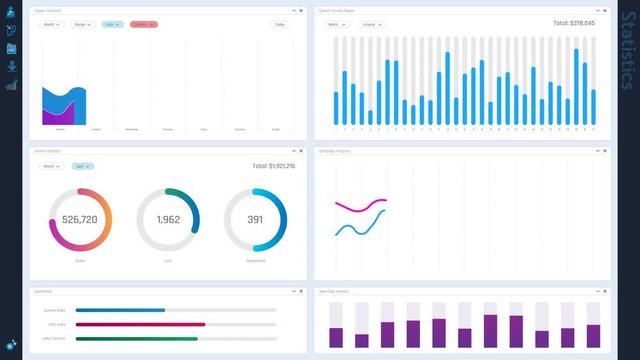
Task: Expand the Range dropdown
Action: [x=82, y=24]
